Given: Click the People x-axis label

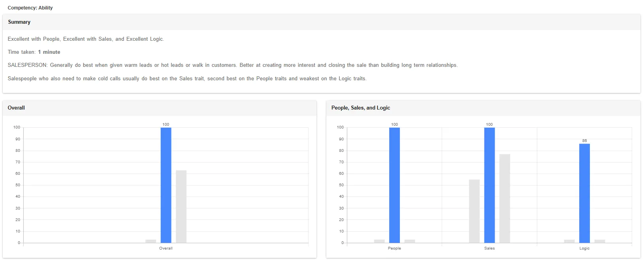Looking at the screenshot, I should tap(394, 248).
